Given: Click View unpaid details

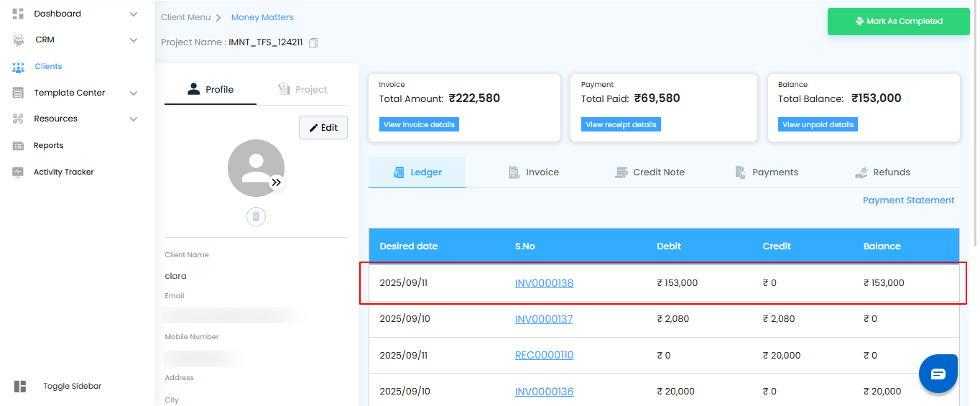Looking at the screenshot, I should [x=818, y=124].
